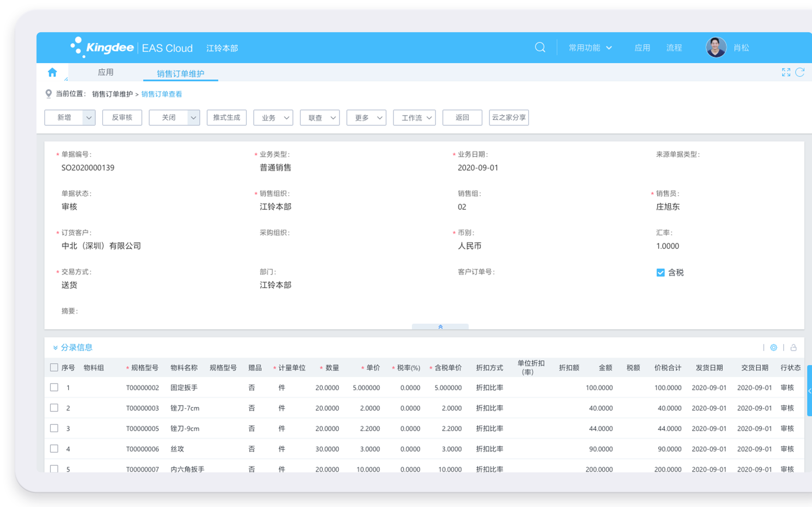This screenshot has height=507, width=812.
Task: Open the entry table settings gear
Action: (x=773, y=347)
